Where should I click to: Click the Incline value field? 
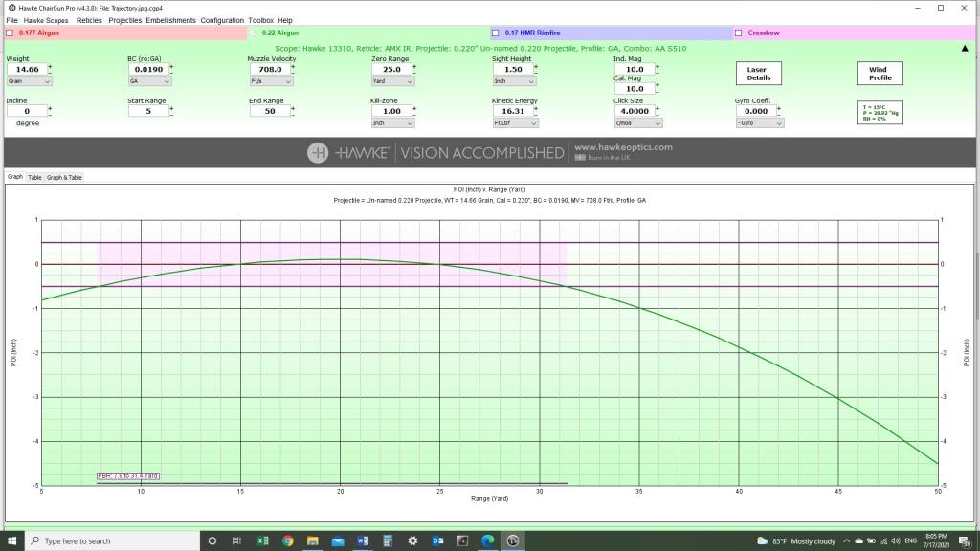(27, 111)
